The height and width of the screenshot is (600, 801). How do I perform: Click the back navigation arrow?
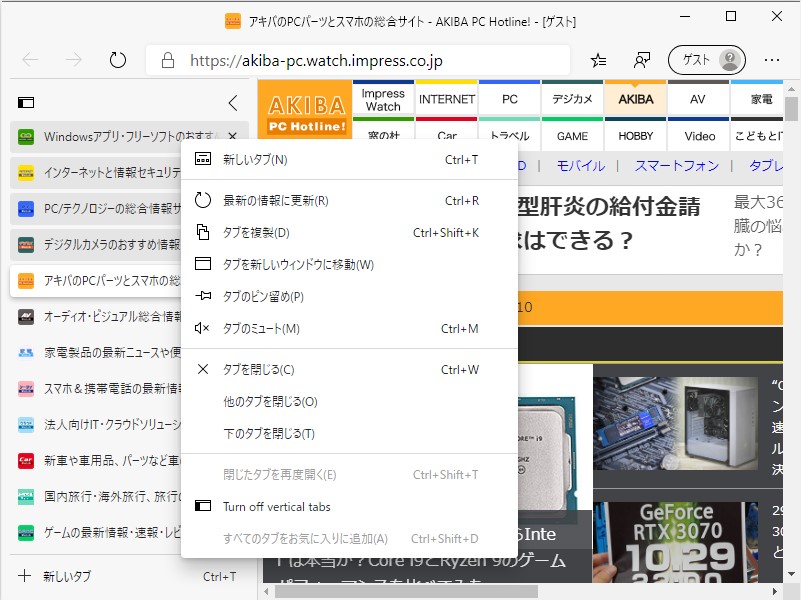(x=28, y=60)
